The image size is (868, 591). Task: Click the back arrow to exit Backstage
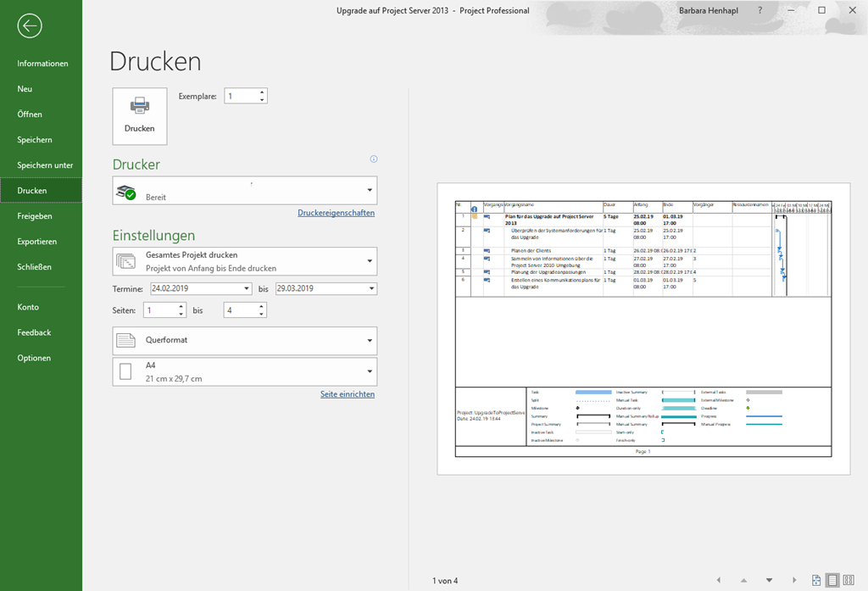pyautogui.click(x=30, y=26)
